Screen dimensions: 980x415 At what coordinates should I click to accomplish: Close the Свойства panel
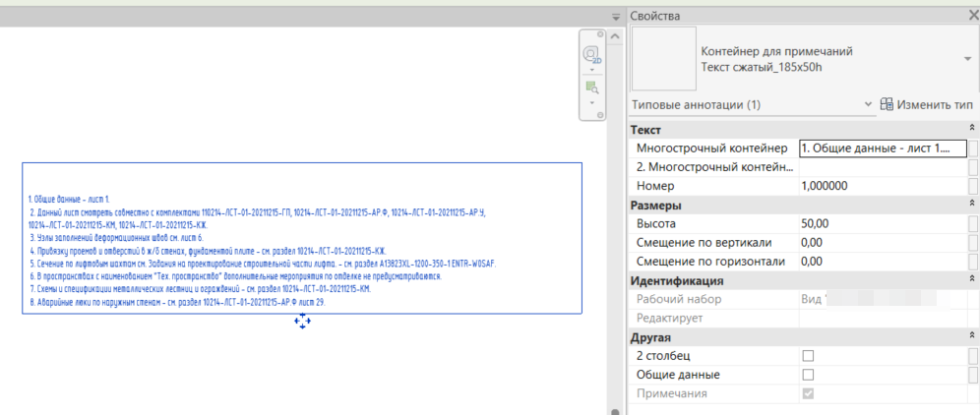click(969, 16)
